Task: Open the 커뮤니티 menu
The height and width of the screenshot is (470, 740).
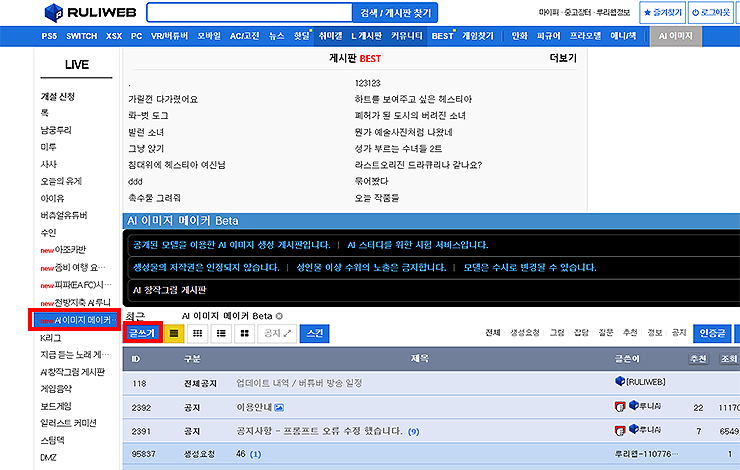Action: click(x=406, y=36)
